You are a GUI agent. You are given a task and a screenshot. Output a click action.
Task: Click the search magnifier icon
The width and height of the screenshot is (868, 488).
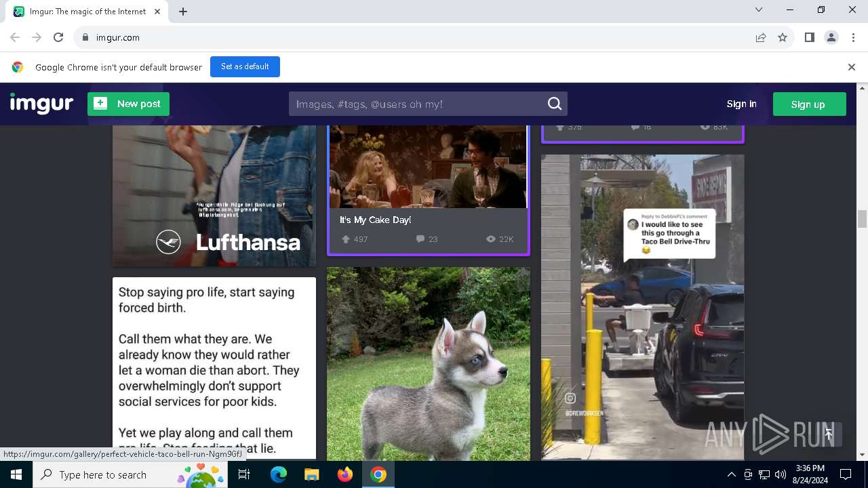point(555,104)
